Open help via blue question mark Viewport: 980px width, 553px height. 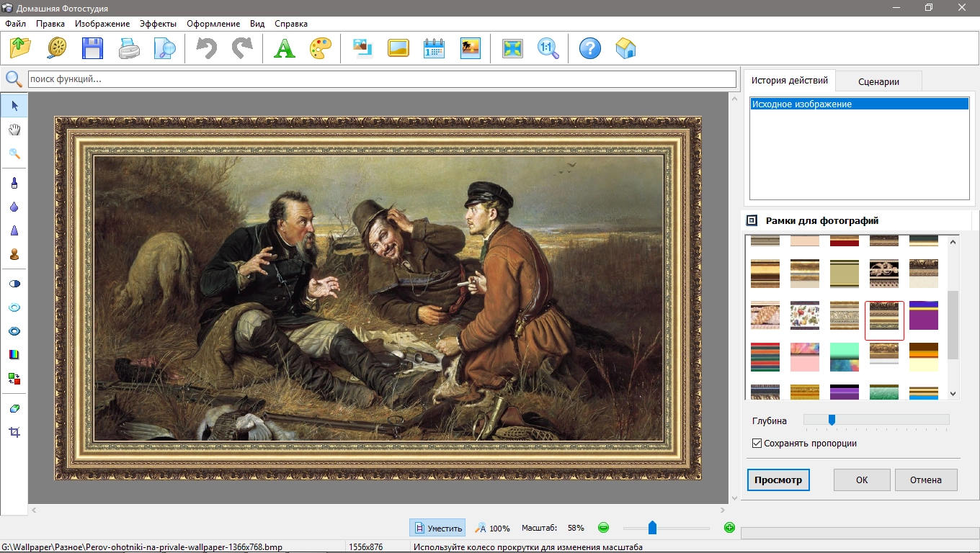pos(590,48)
